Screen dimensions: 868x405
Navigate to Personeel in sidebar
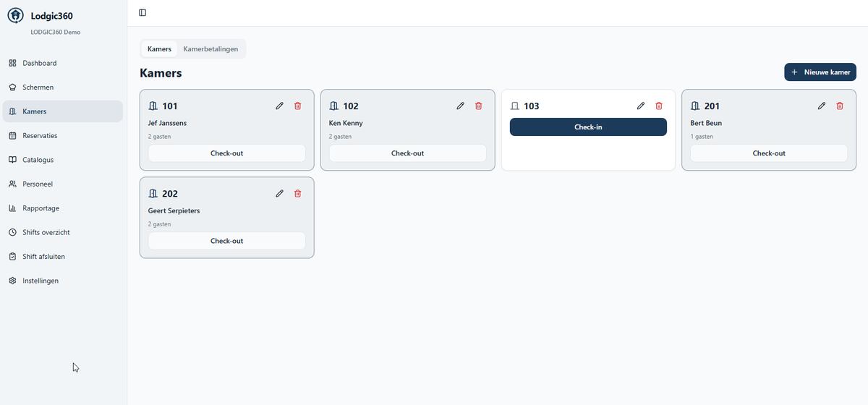pyautogui.click(x=63, y=184)
